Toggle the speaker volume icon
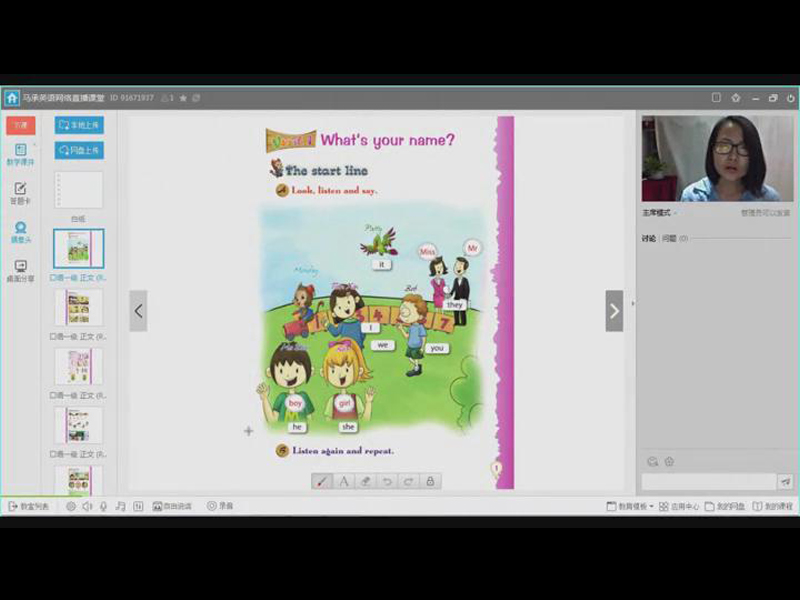This screenshot has height=600, width=800. pyautogui.click(x=87, y=507)
